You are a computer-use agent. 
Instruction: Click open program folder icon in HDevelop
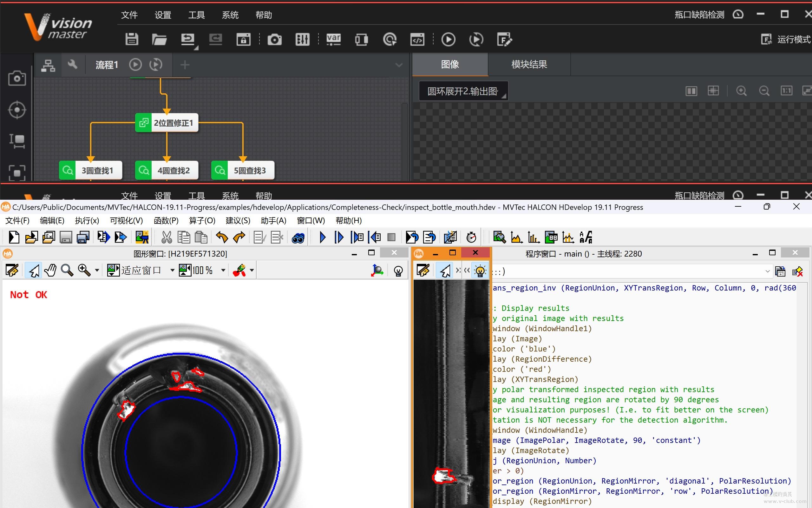coord(31,237)
